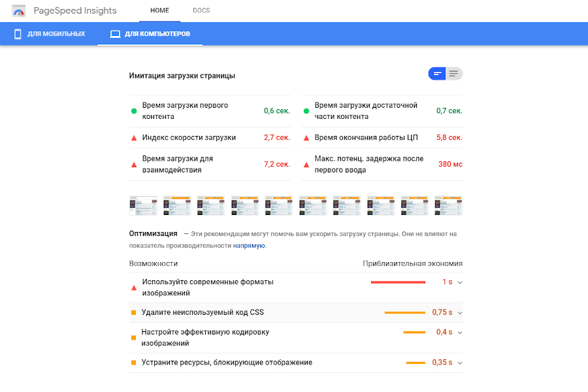This screenshot has height=392, width=588.
Task: Expand the unused CSS recommendation
Action: coord(460,313)
